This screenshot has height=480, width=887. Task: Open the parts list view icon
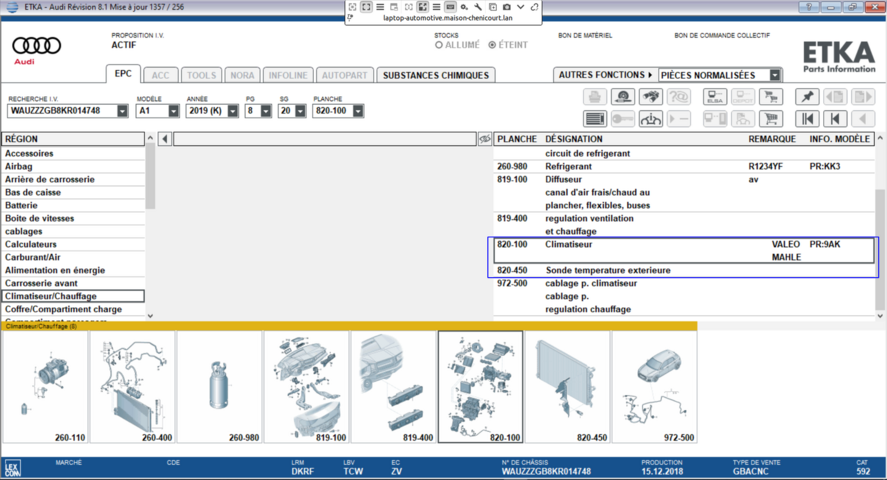pos(595,119)
